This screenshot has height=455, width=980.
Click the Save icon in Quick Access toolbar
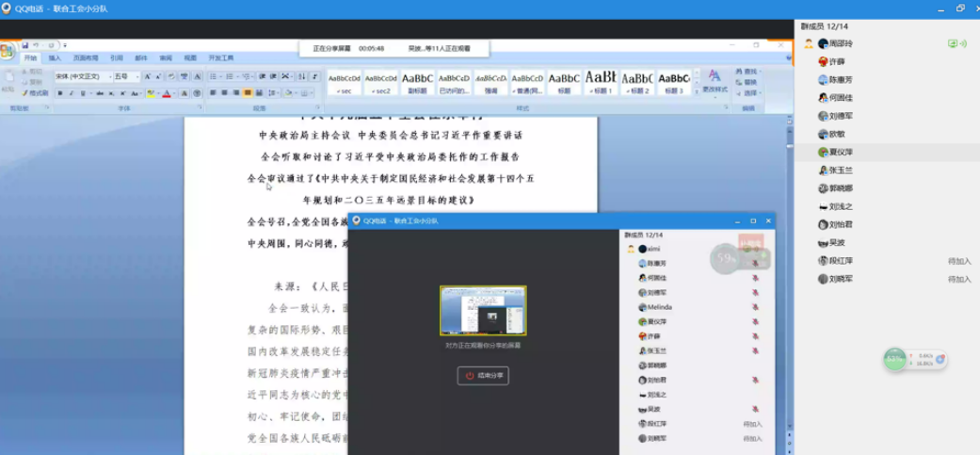click(x=25, y=45)
